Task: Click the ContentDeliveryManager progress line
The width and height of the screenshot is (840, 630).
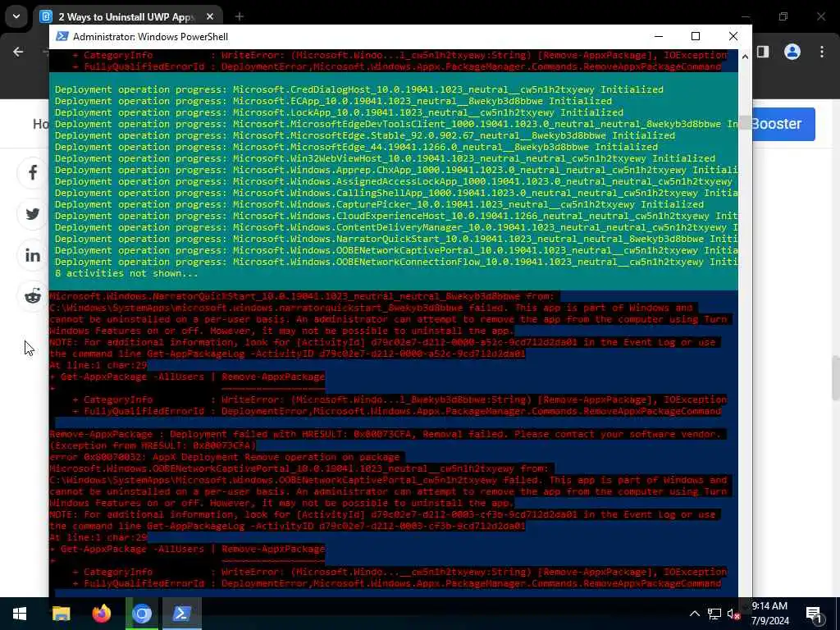Action: click(396, 228)
